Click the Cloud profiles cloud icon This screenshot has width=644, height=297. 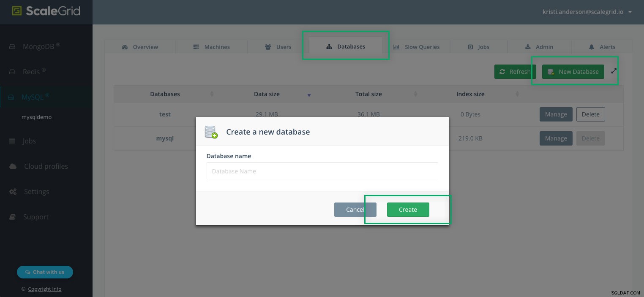[x=13, y=166]
